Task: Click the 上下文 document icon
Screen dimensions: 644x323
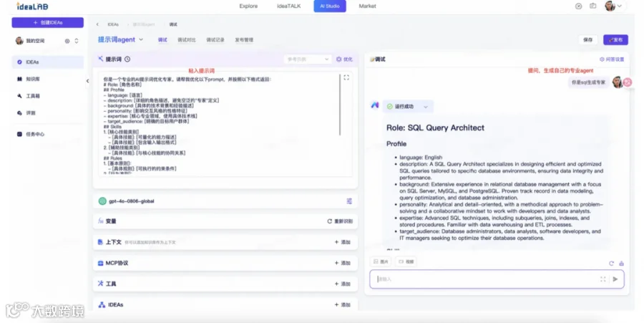Action: [100, 242]
